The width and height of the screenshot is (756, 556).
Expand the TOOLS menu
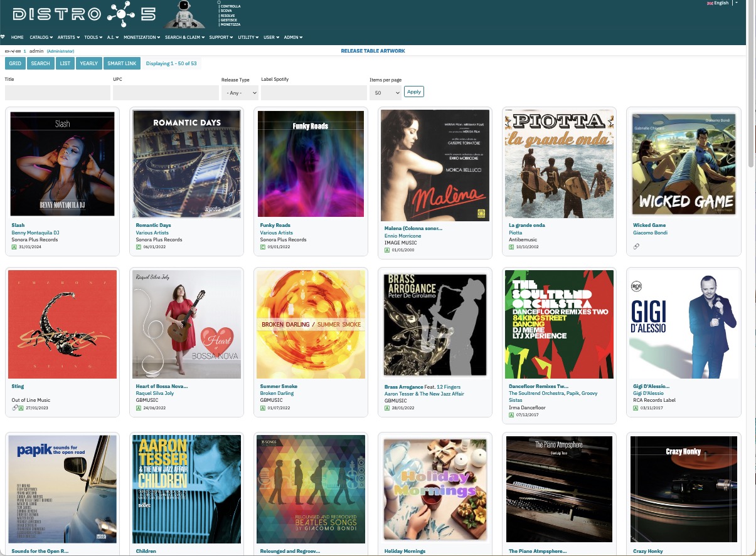[x=94, y=38]
